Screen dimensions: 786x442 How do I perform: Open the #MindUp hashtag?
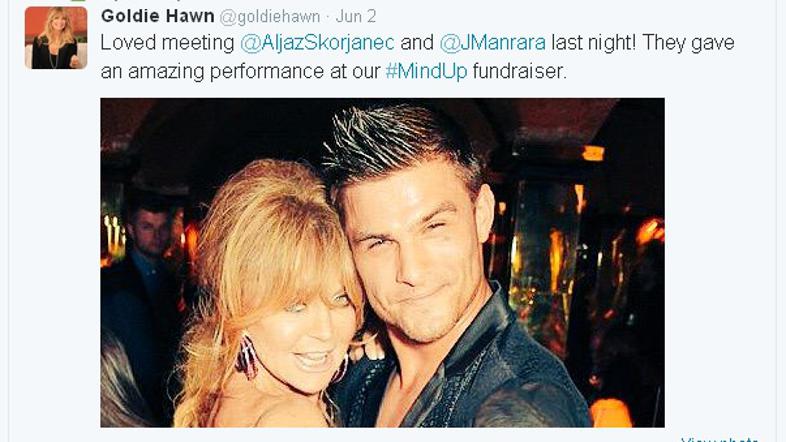(426, 71)
